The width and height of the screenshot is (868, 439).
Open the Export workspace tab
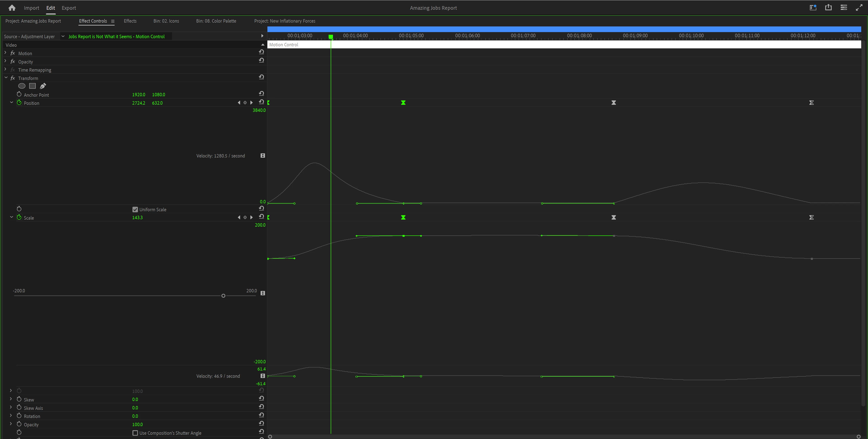(x=69, y=8)
